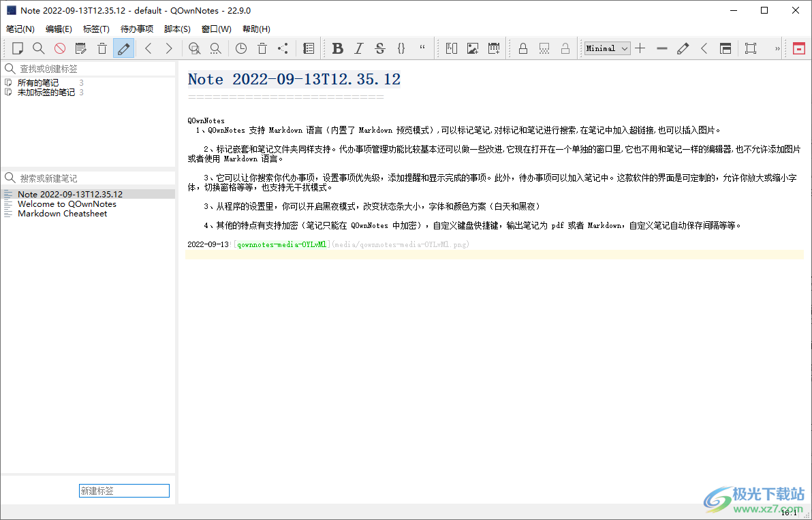
Task: Insert an image using the image icon
Action: coord(473,48)
